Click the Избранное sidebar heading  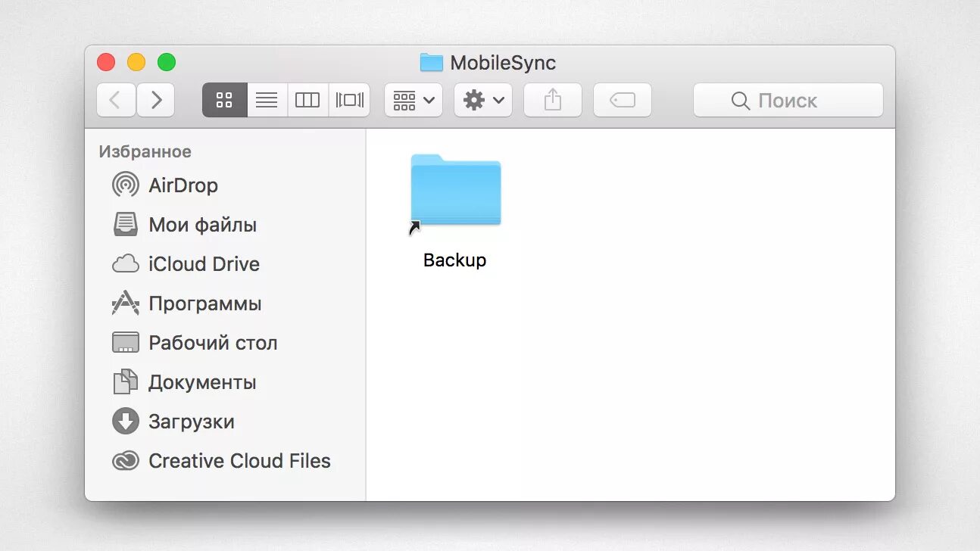pyautogui.click(x=145, y=151)
